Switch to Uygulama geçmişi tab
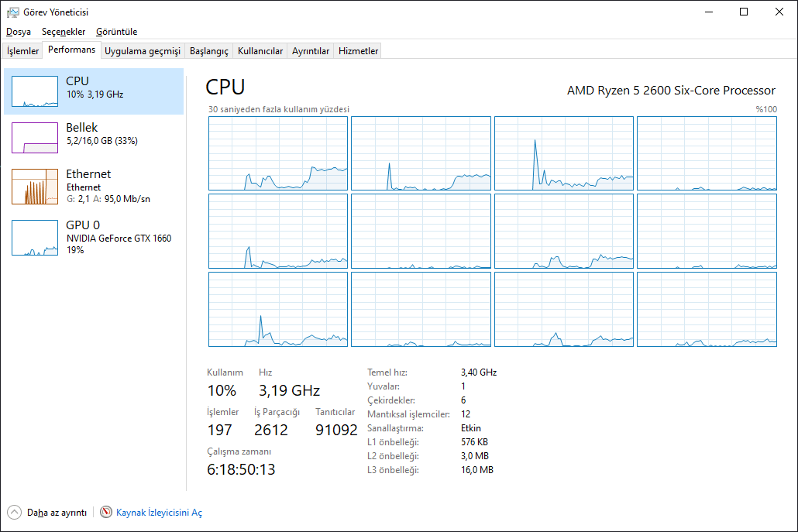This screenshot has width=798, height=532. pyautogui.click(x=143, y=51)
